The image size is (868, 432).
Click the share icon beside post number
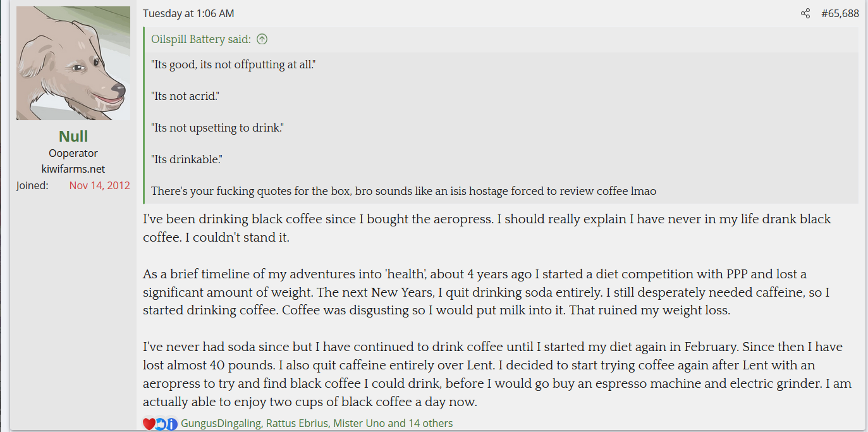805,13
